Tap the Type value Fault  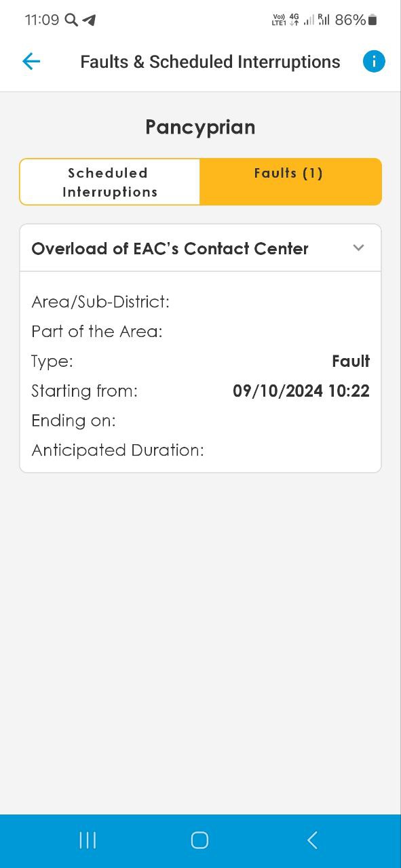(x=351, y=361)
